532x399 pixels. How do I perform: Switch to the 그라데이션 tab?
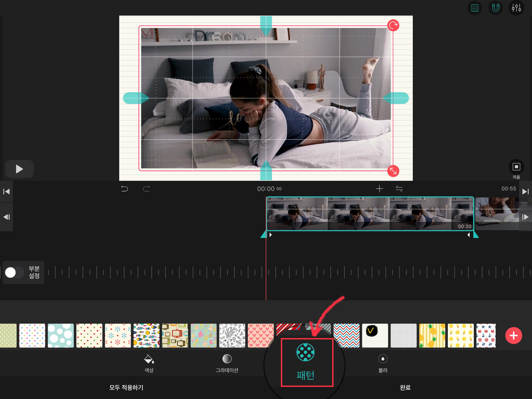(227, 363)
